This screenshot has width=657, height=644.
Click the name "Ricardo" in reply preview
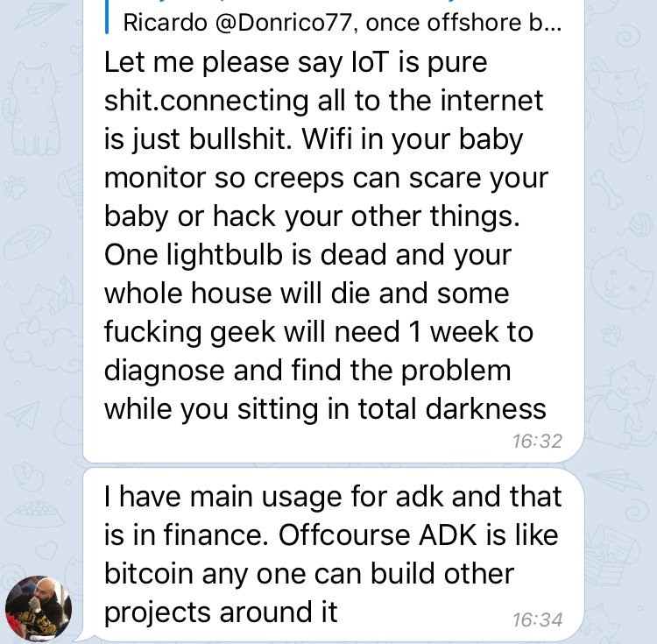[165, 22]
